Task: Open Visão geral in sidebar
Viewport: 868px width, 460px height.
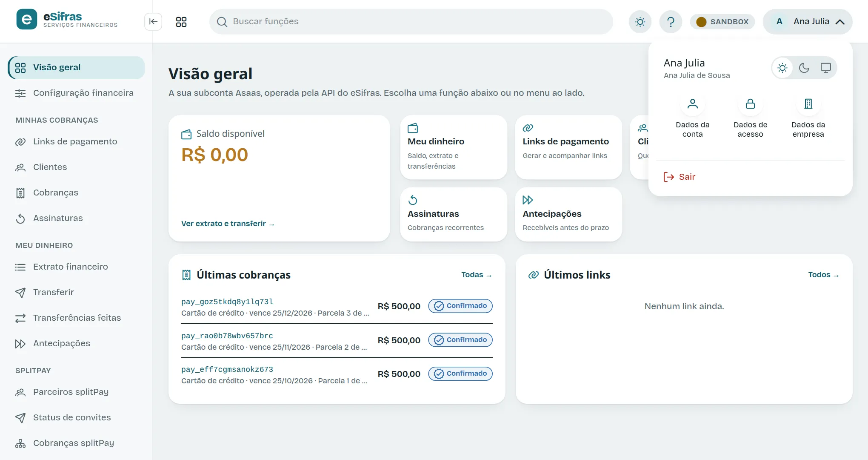Action: pos(77,68)
